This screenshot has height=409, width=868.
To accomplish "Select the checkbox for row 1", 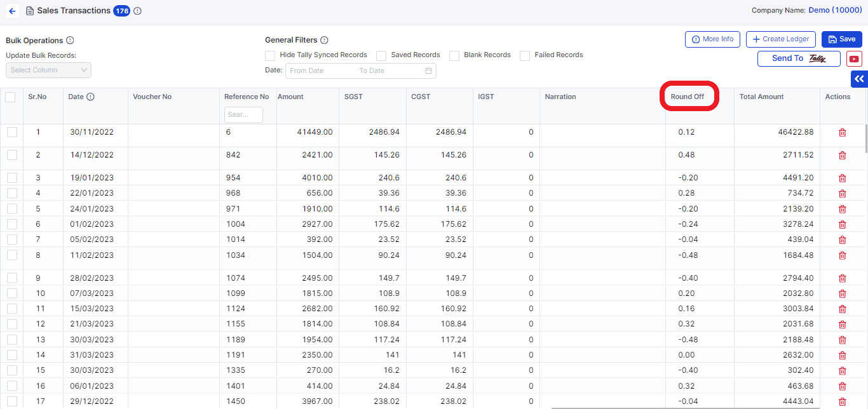I will tap(12, 132).
